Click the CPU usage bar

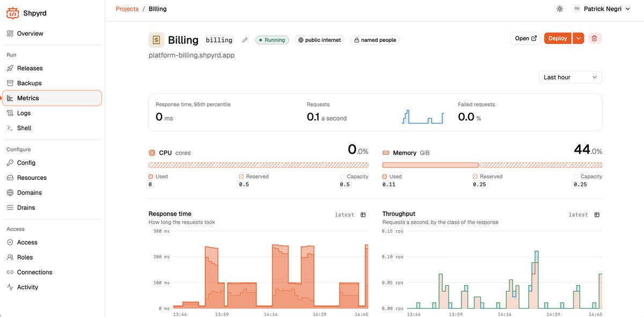coord(259,165)
